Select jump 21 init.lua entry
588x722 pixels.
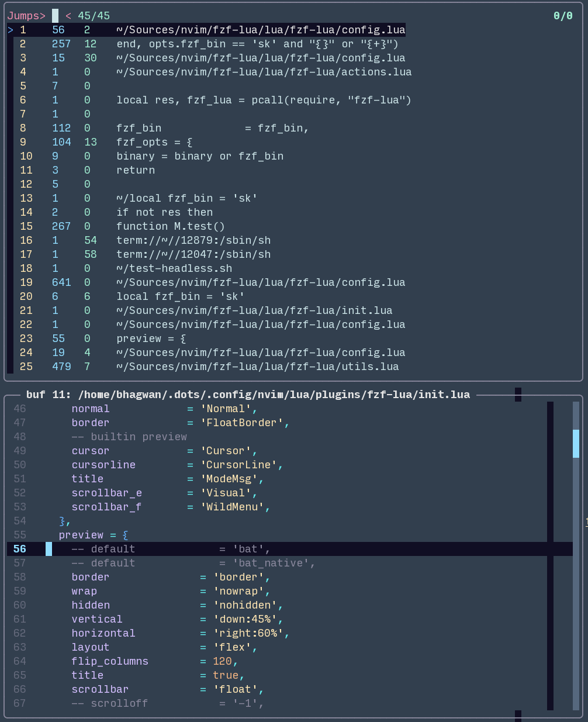[206, 310]
